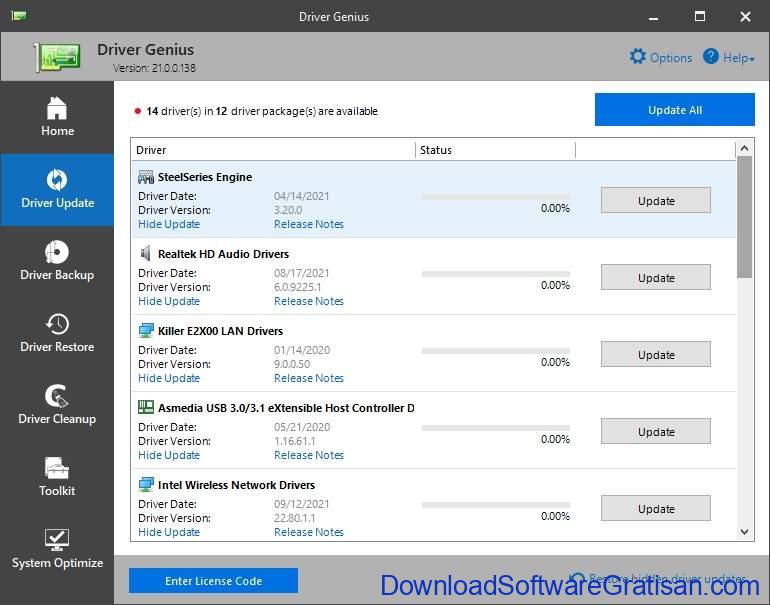Hide Update for SteelSeries Engine
The image size is (770, 605).
click(x=169, y=224)
